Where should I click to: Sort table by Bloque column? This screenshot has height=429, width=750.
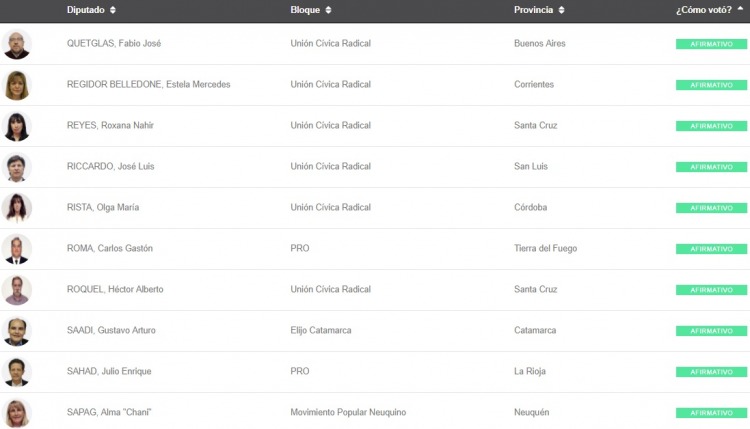point(311,10)
